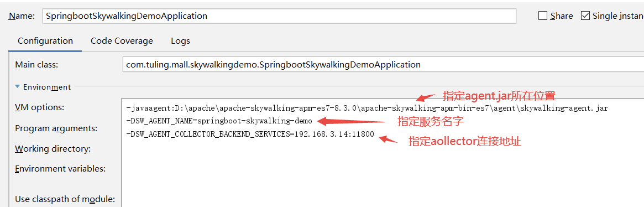The image size is (644, 207).
Task: Click the Use classpath of module label
Action: coord(65,200)
